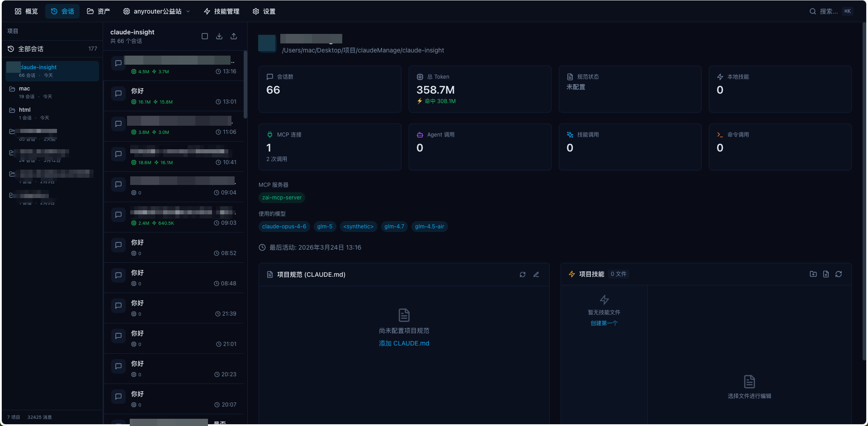868x426 pixels.
Task: Click the project avatar thumbnail next to path
Action: 267,43
